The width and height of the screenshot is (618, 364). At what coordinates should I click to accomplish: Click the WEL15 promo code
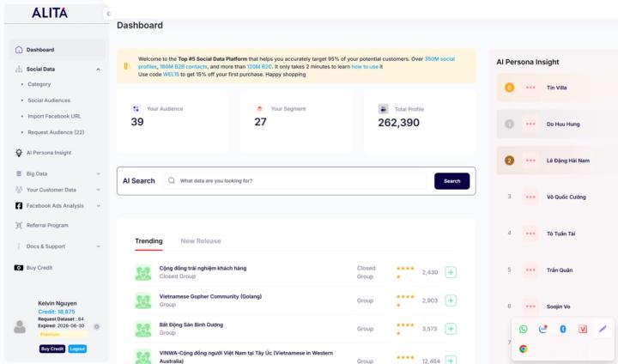171,74
